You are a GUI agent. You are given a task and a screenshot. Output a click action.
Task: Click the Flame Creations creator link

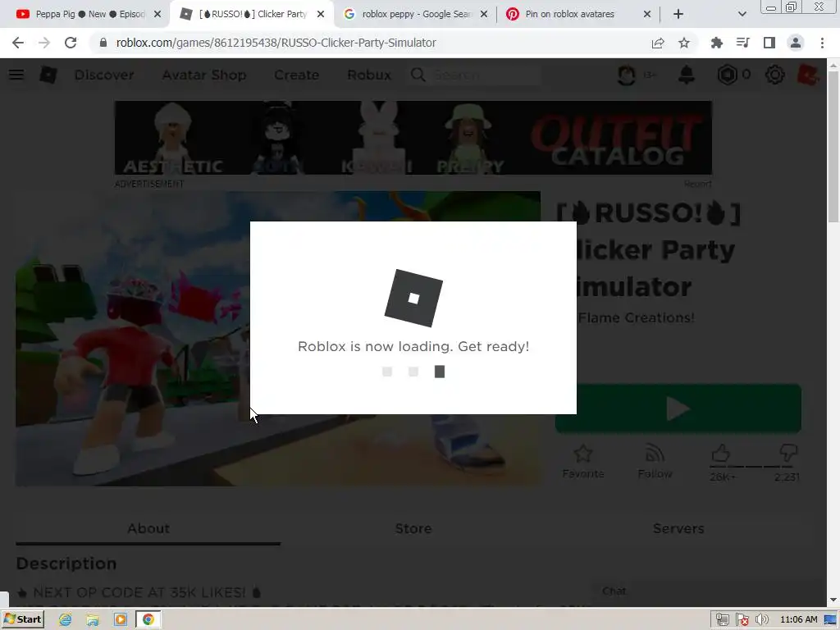(x=636, y=317)
